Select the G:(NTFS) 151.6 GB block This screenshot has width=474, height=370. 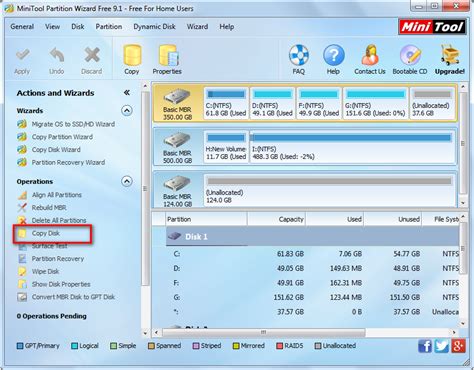[x=375, y=103]
